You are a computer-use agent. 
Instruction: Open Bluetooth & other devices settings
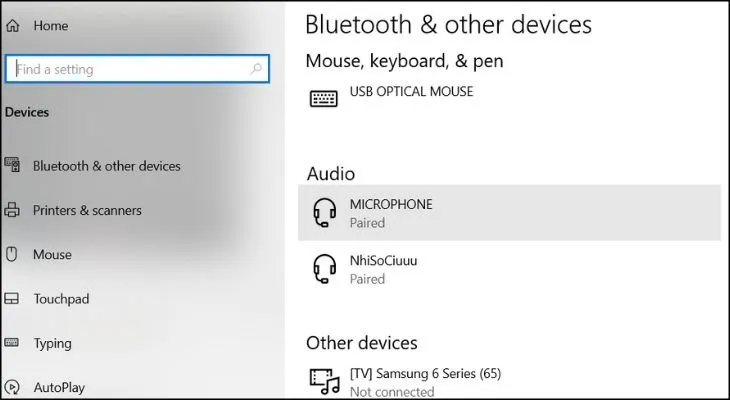106,166
